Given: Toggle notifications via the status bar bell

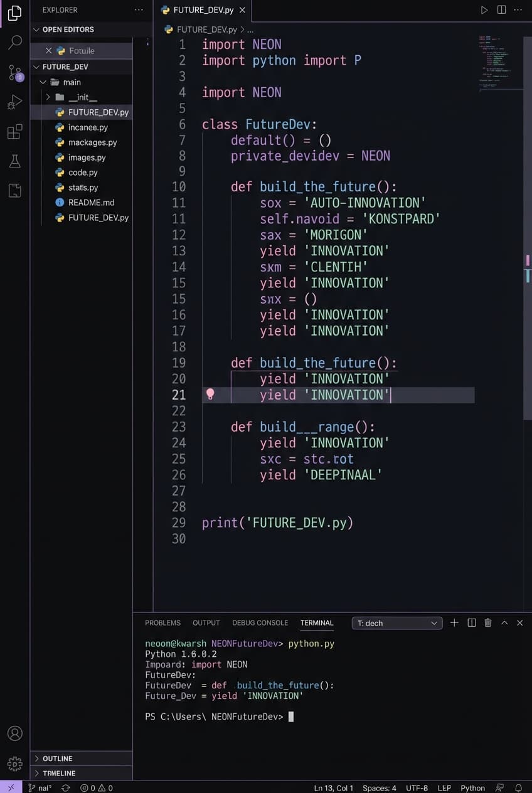Looking at the screenshot, I should (x=518, y=787).
